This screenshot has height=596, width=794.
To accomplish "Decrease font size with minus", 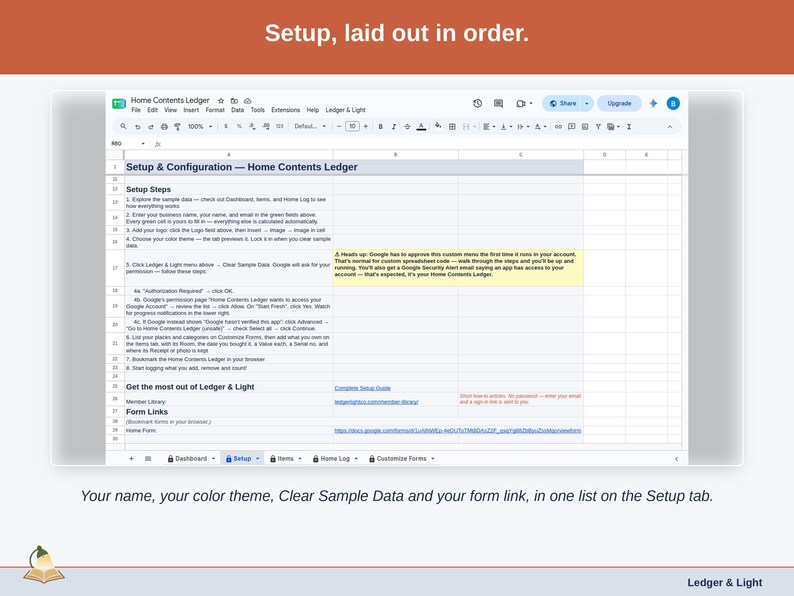I will (339, 127).
